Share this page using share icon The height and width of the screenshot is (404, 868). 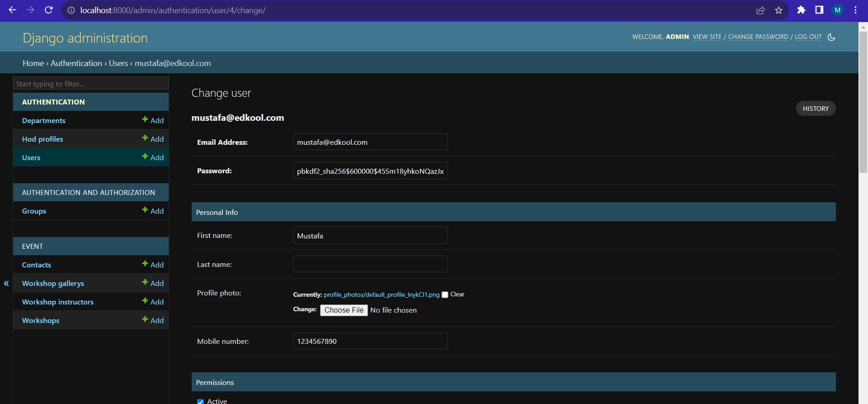(x=761, y=10)
